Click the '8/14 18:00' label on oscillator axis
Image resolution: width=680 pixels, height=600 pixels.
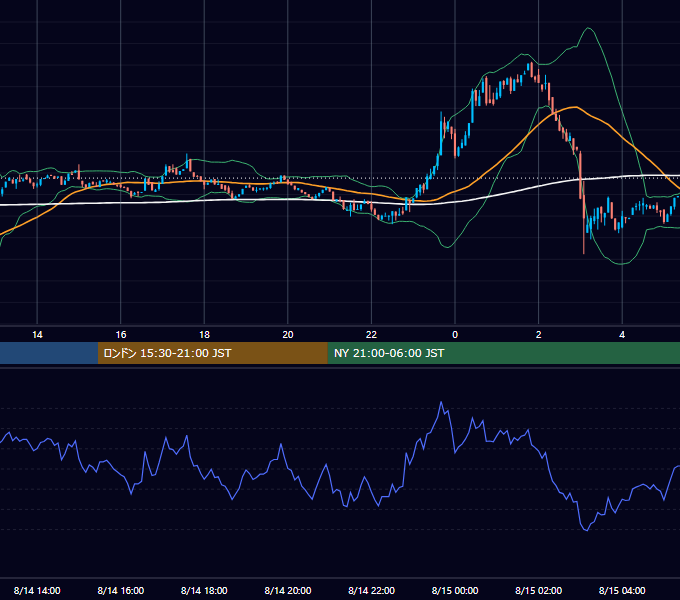[x=204, y=590]
